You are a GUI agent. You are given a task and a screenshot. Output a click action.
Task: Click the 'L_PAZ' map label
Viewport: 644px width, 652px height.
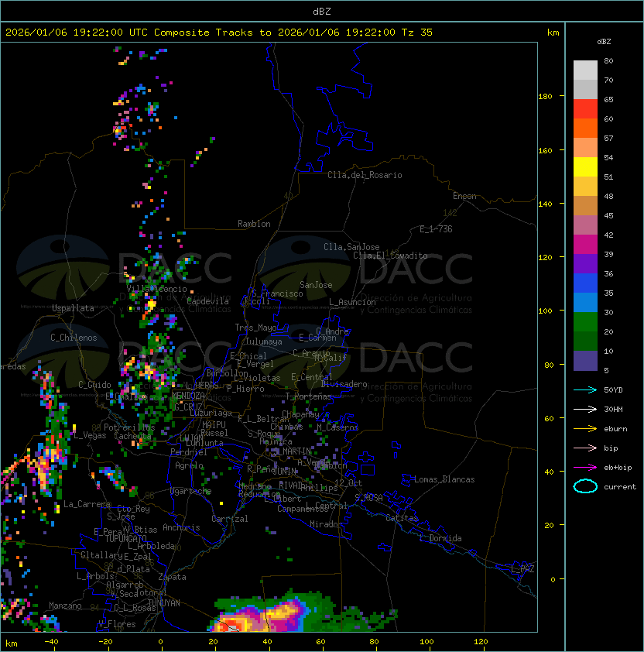click(x=522, y=569)
